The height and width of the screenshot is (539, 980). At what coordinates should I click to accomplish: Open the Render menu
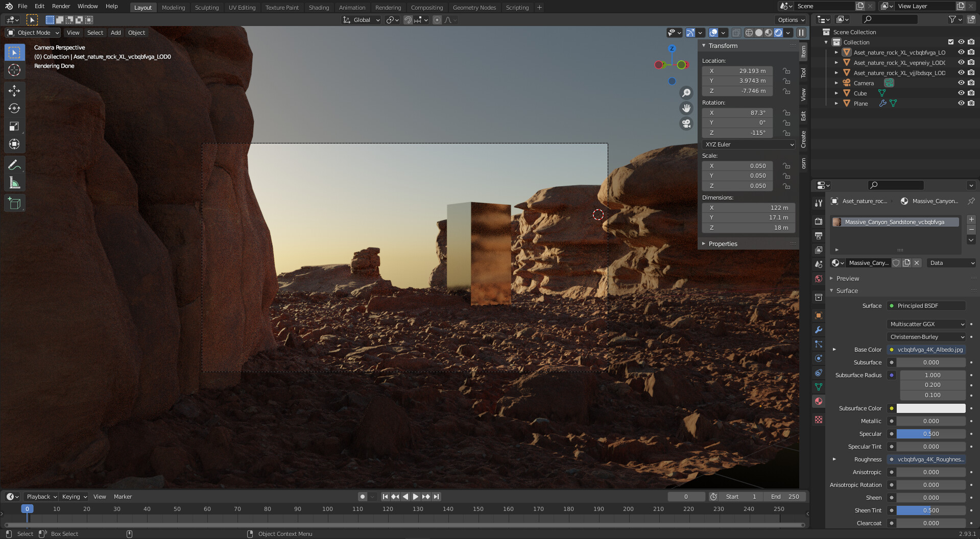(x=61, y=6)
